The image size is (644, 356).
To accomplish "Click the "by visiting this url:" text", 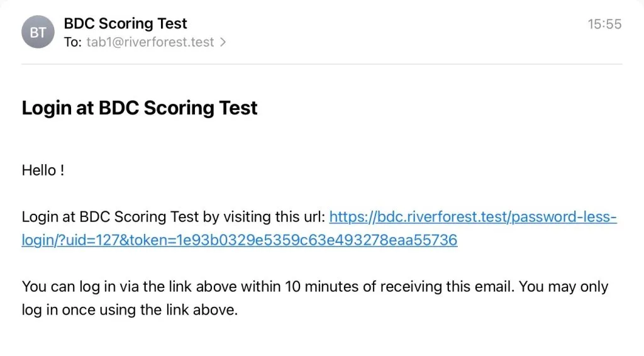I will coord(264,217).
